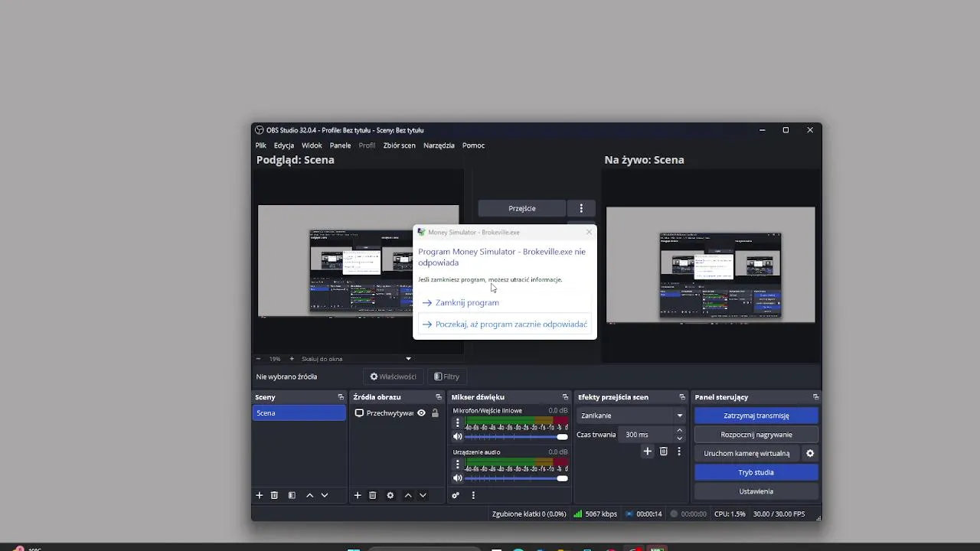Add a new source in Źródła obrazu

tap(358, 495)
